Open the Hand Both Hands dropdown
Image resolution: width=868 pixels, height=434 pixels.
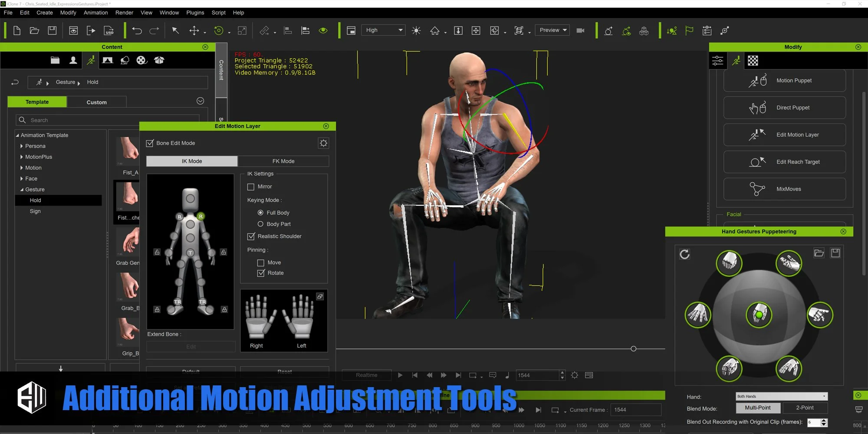(x=782, y=396)
